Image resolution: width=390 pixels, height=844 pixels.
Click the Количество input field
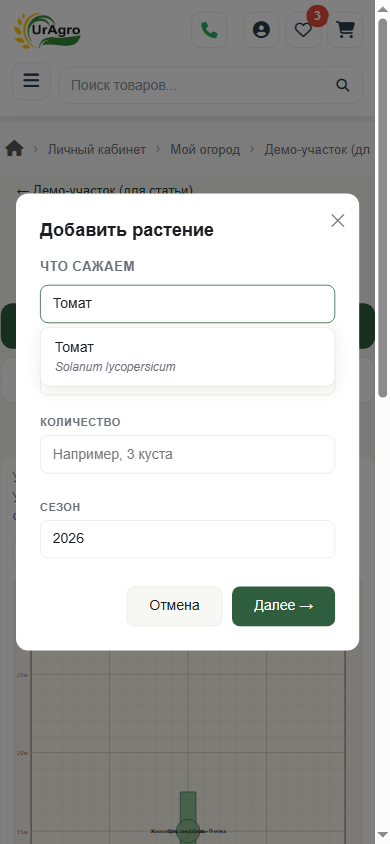coord(188,454)
